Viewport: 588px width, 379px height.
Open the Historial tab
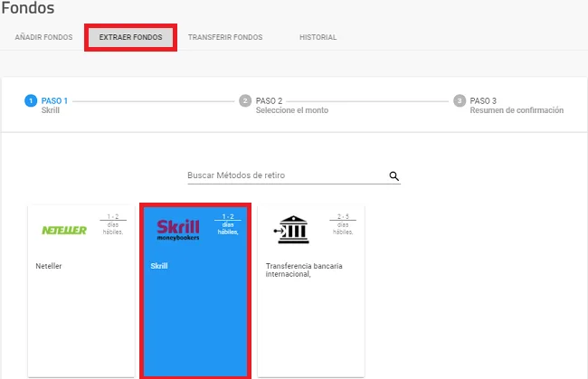318,37
